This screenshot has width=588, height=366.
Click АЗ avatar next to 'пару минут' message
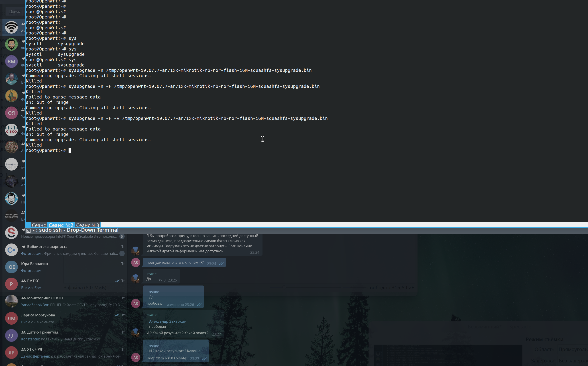coord(136,357)
